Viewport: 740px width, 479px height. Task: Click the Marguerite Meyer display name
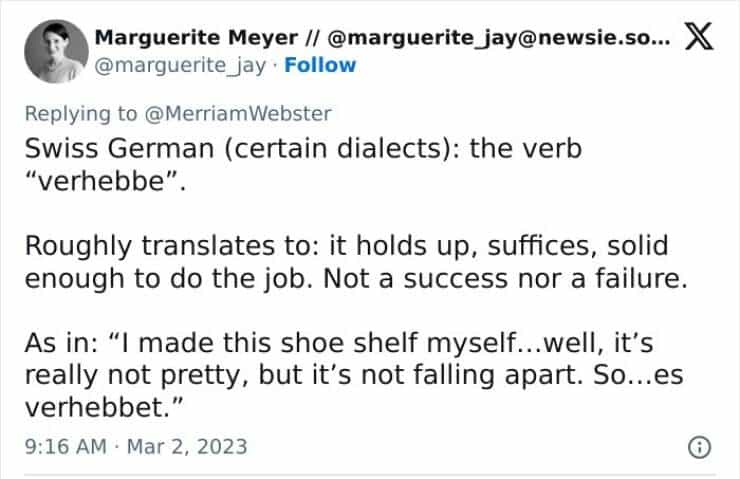coord(196,38)
